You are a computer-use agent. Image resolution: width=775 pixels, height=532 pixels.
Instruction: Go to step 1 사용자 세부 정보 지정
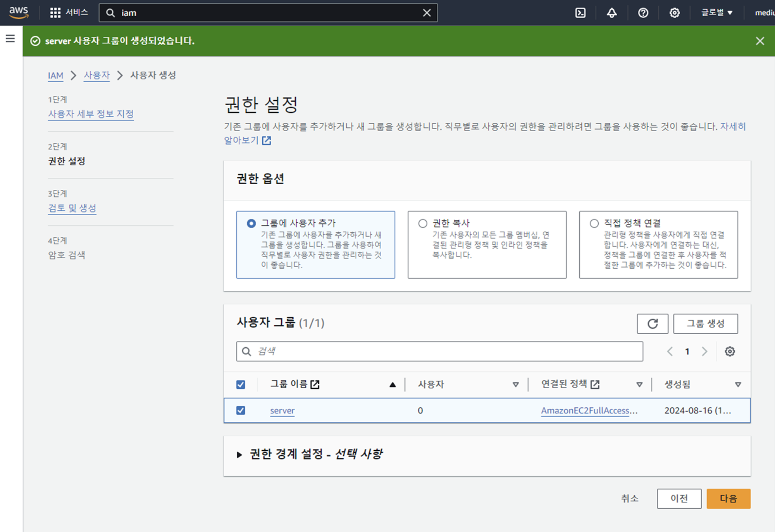point(91,114)
